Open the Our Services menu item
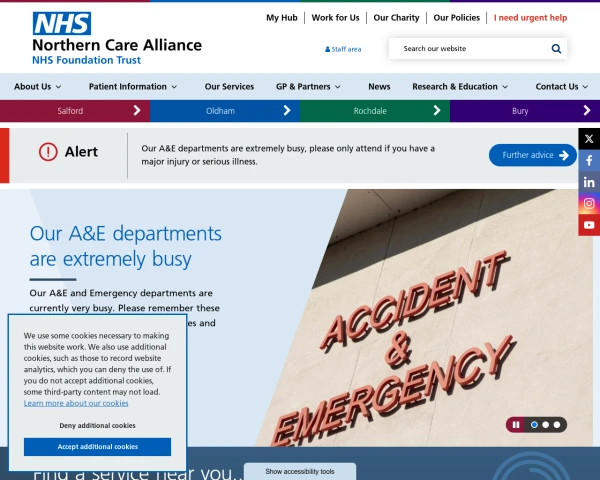The height and width of the screenshot is (480, 600). coord(229,87)
